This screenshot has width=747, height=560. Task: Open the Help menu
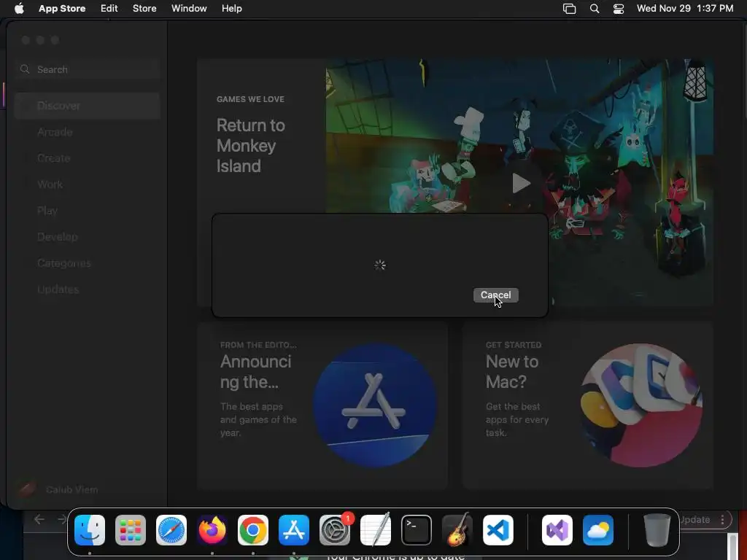click(231, 9)
